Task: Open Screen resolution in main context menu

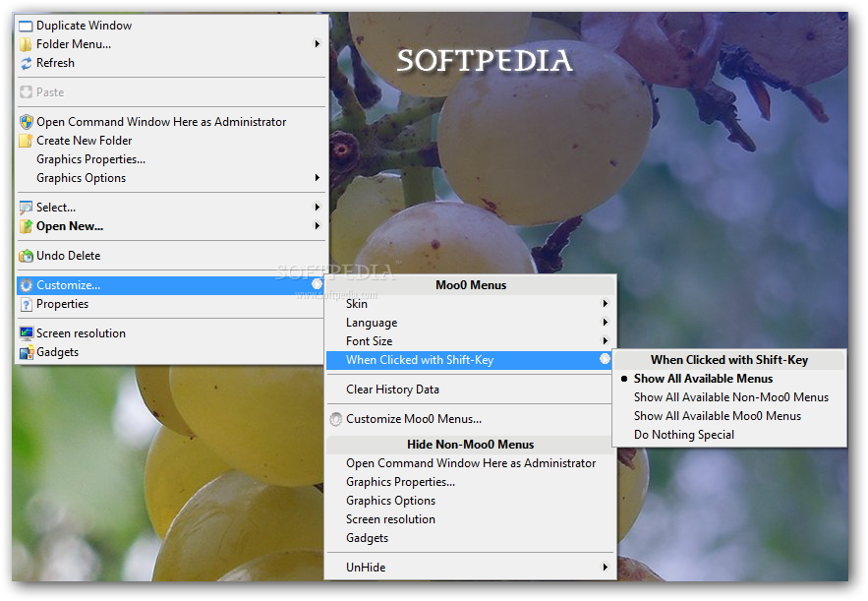Action: (x=172, y=333)
